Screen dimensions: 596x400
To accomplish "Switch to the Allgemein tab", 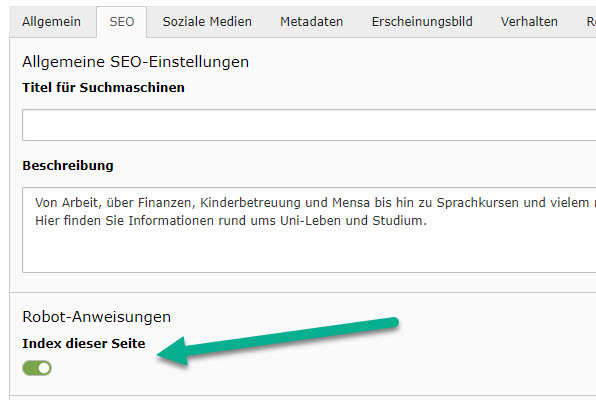I will point(51,22).
